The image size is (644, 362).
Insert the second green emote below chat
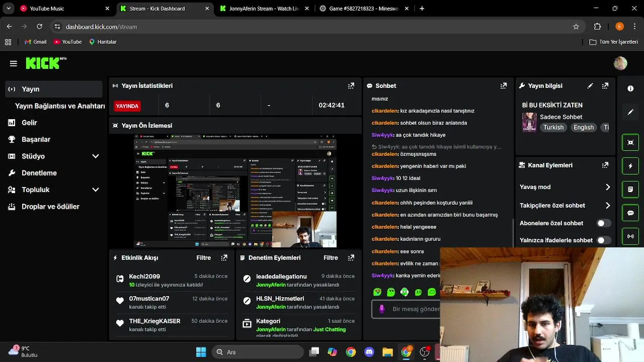[x=391, y=292]
